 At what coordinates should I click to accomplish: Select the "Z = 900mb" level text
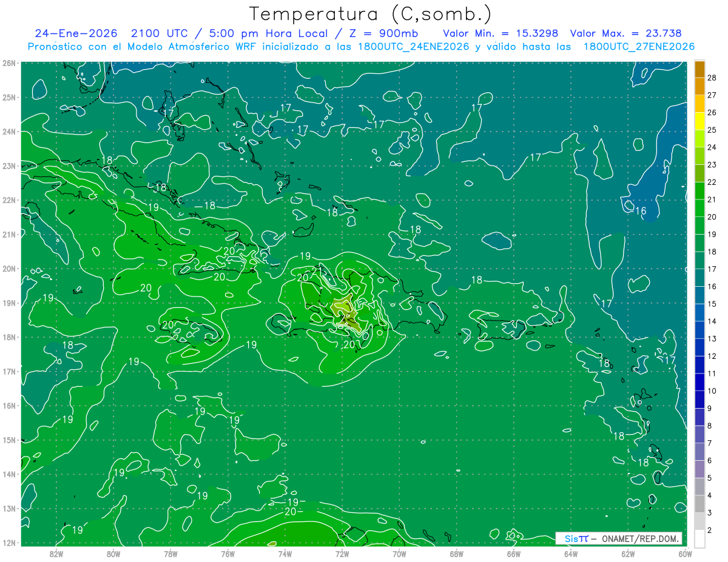(x=383, y=33)
